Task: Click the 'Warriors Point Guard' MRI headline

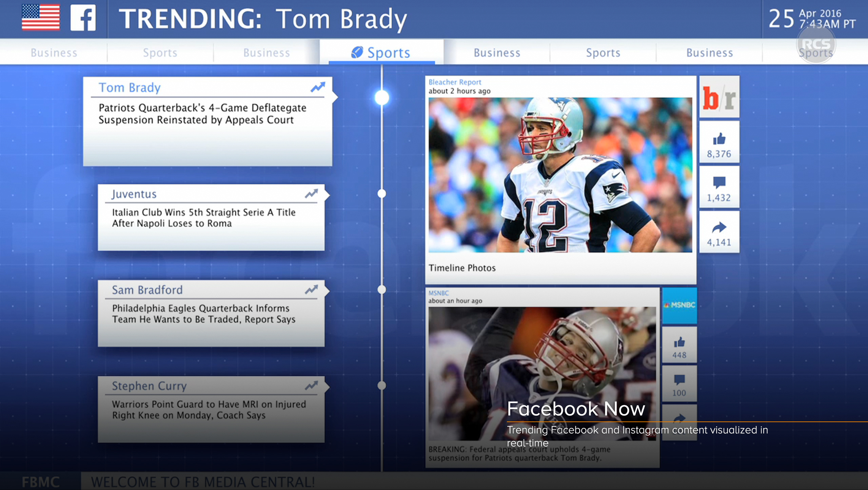Action: point(209,410)
